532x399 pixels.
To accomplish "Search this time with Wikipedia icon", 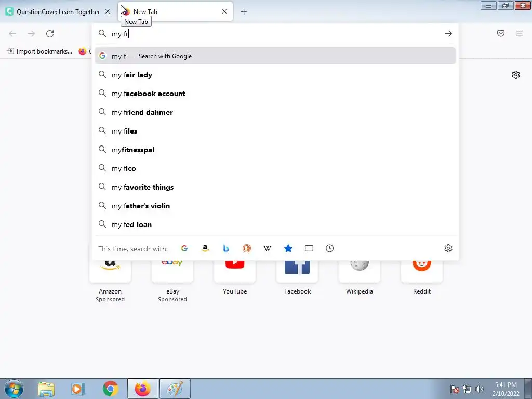I will coord(268,248).
